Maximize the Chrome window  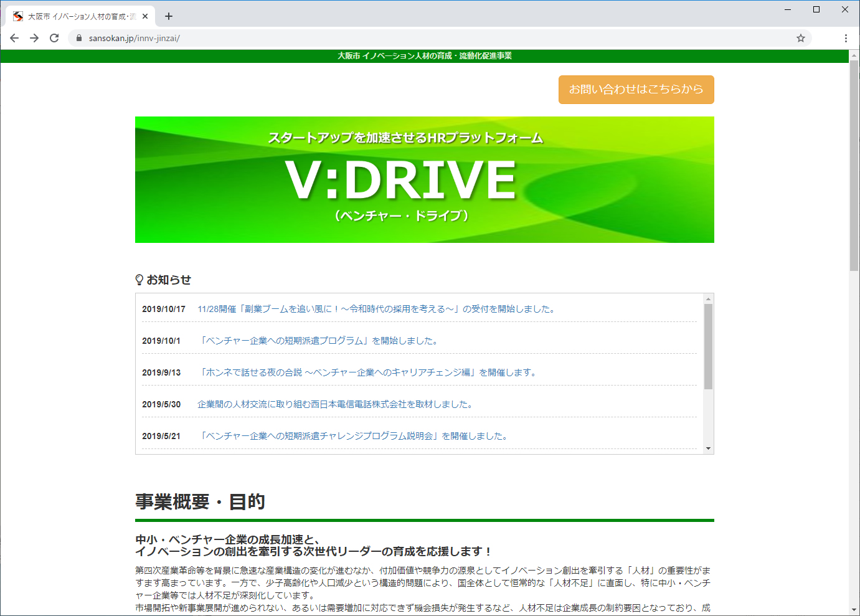(x=816, y=9)
